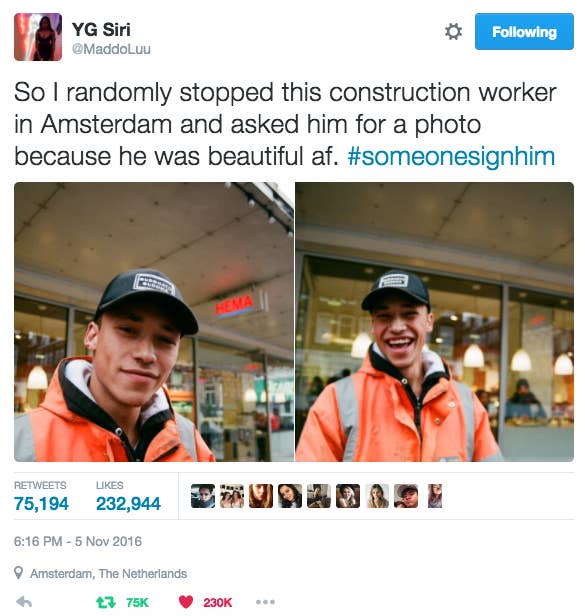This screenshot has height=616, width=585.
Task: Click the last liker avatar in row
Action: tap(435, 496)
